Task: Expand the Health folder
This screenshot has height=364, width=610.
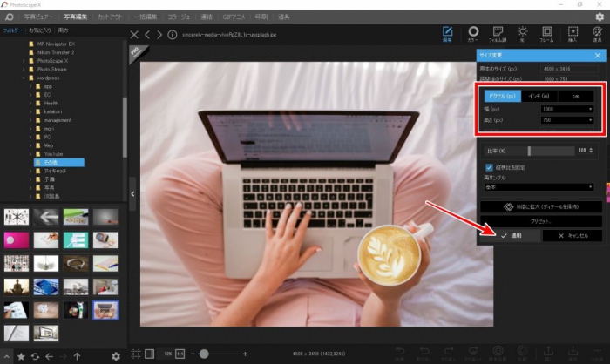Action: [30, 104]
